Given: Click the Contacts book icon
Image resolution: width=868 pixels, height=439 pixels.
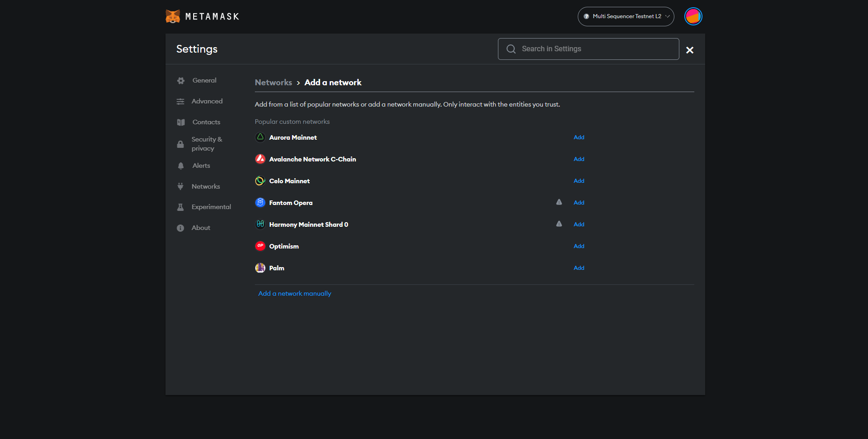Looking at the screenshot, I should (181, 122).
